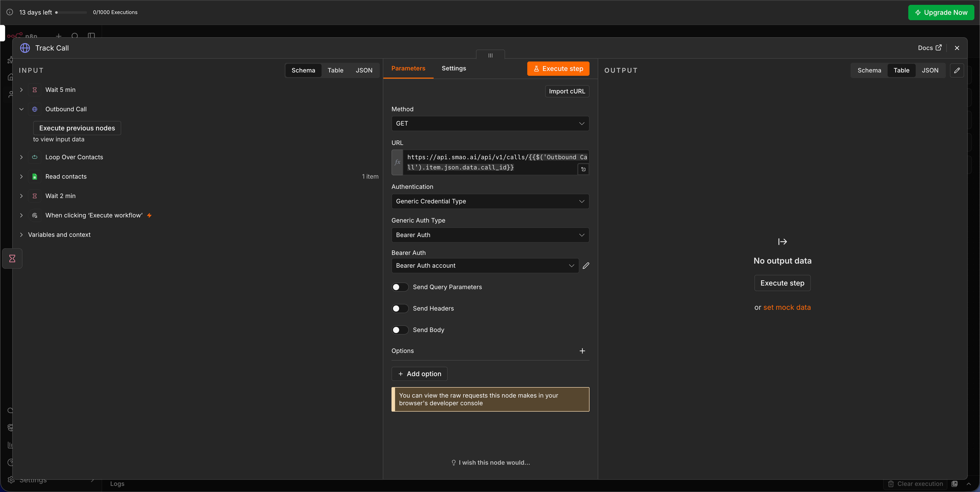Click Upgrade Now button
The height and width of the screenshot is (492, 980).
(x=941, y=13)
